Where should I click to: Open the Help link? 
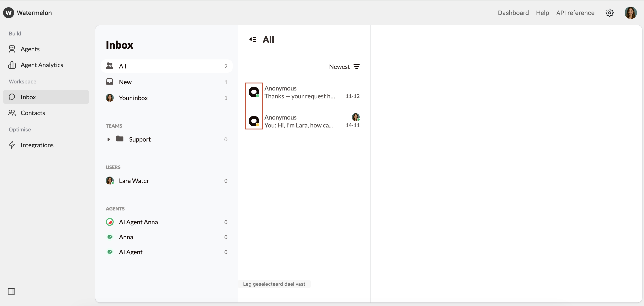click(542, 13)
